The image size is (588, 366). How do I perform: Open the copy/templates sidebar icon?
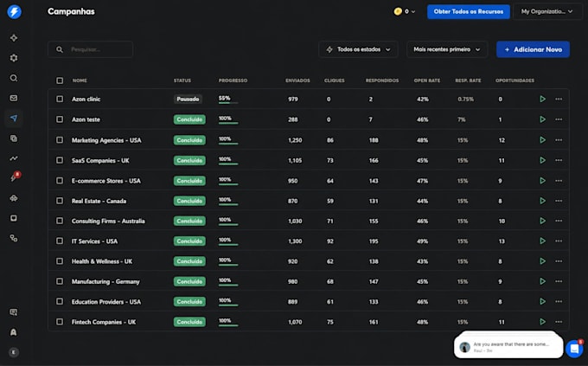coord(14,138)
